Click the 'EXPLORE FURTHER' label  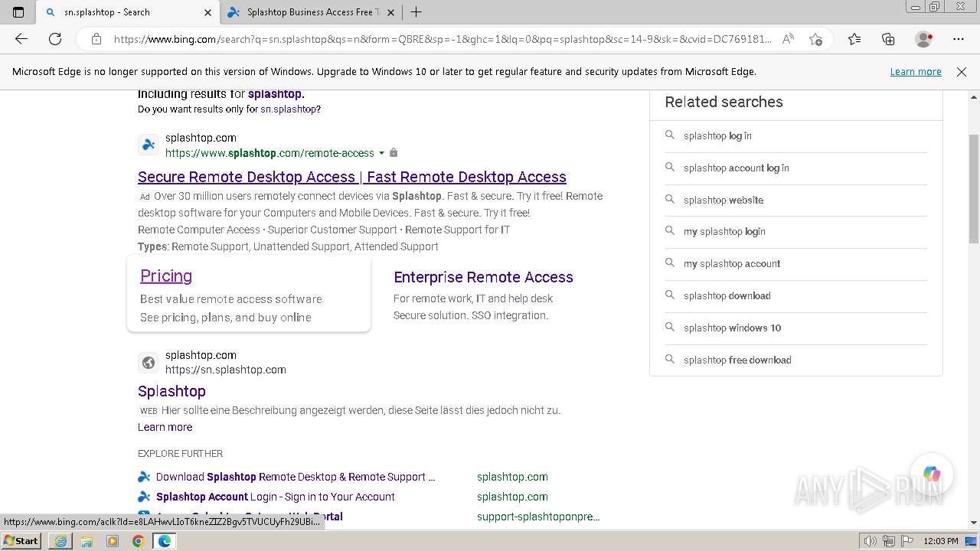[x=180, y=453]
